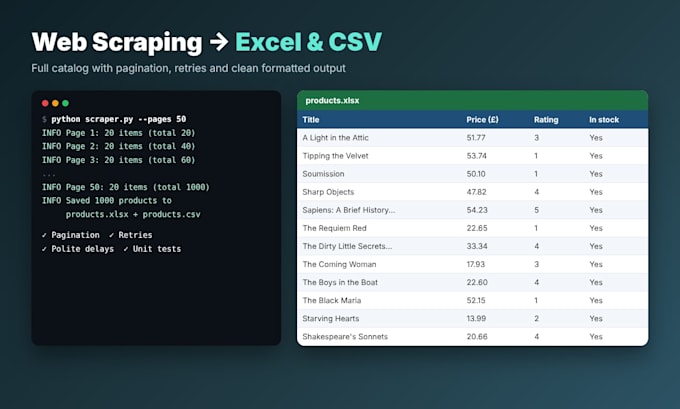The width and height of the screenshot is (680, 409).
Task: Click the price value 17.93
Action: pos(476,265)
